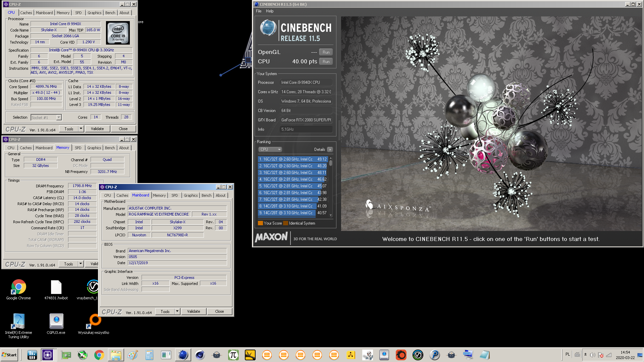Image resolution: width=644 pixels, height=362 pixels.
Task: Open the CPU ranking dropdown in Cinebench
Action: (270, 149)
